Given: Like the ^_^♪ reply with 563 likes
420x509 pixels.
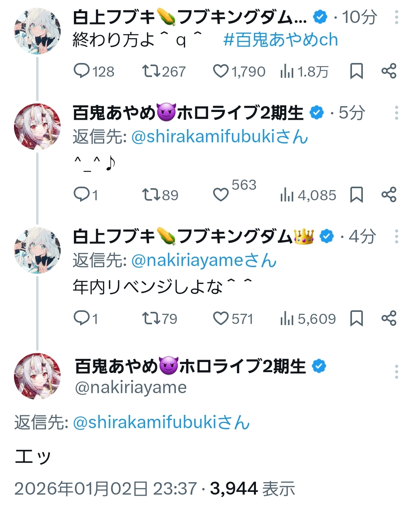Looking at the screenshot, I should tap(221, 194).
